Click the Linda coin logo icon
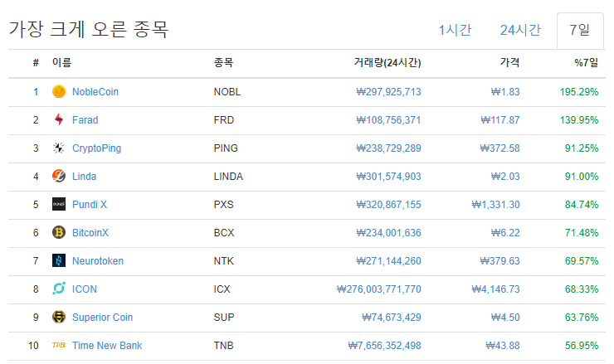This screenshot has width=614, height=364. pyautogui.click(x=59, y=177)
